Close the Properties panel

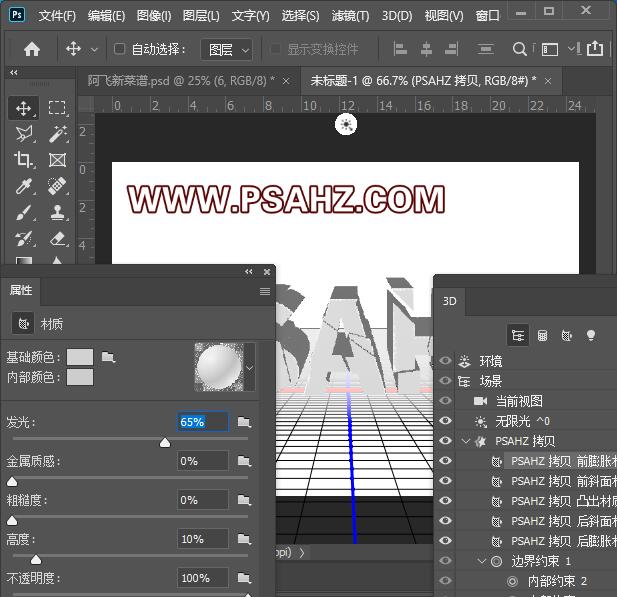[x=267, y=272]
